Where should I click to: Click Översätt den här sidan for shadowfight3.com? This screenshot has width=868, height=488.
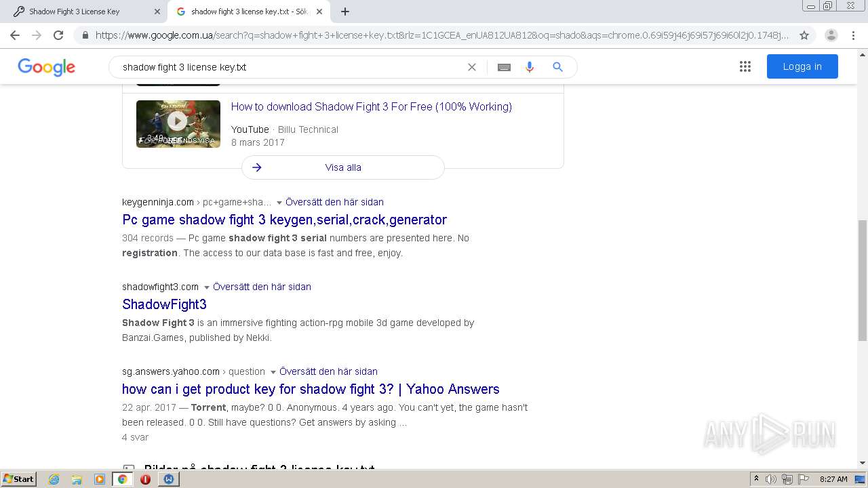tap(262, 287)
